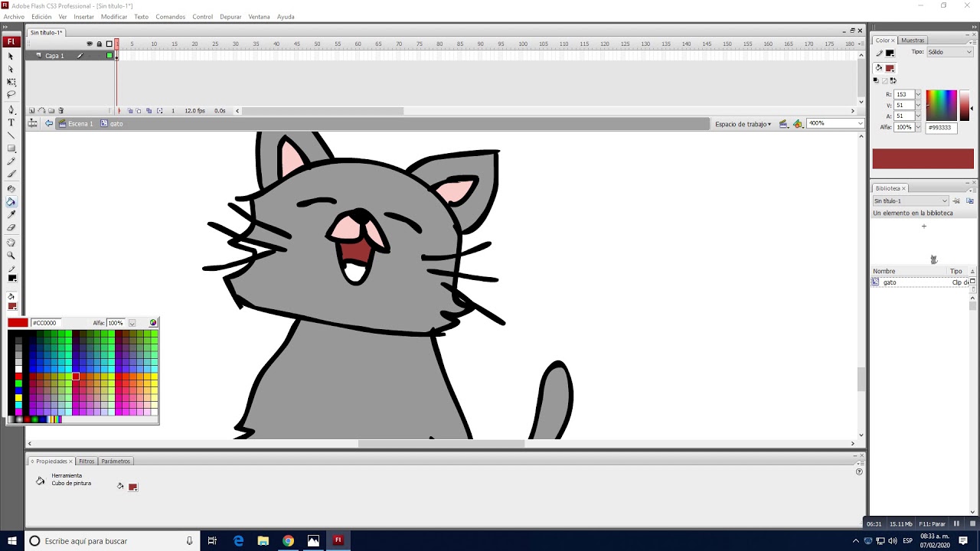Select the Pencil tool
Screen dimensions: 980x551
coord(11,161)
